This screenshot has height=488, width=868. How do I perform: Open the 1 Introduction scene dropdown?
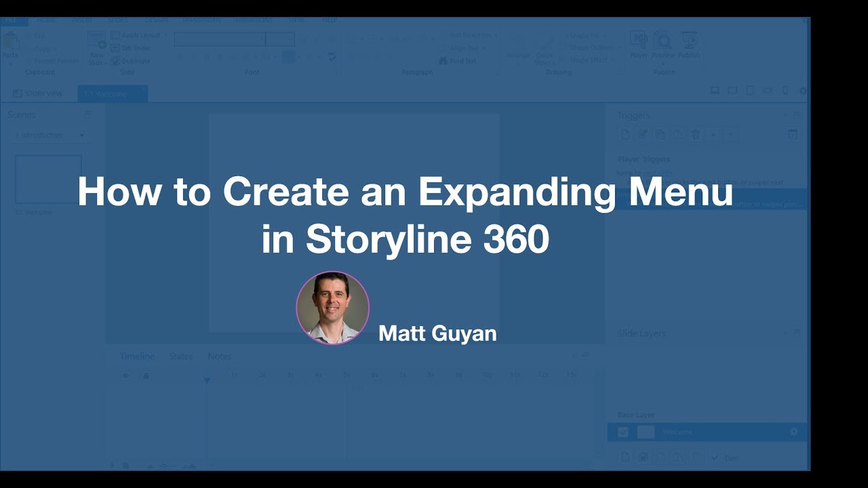(51, 136)
